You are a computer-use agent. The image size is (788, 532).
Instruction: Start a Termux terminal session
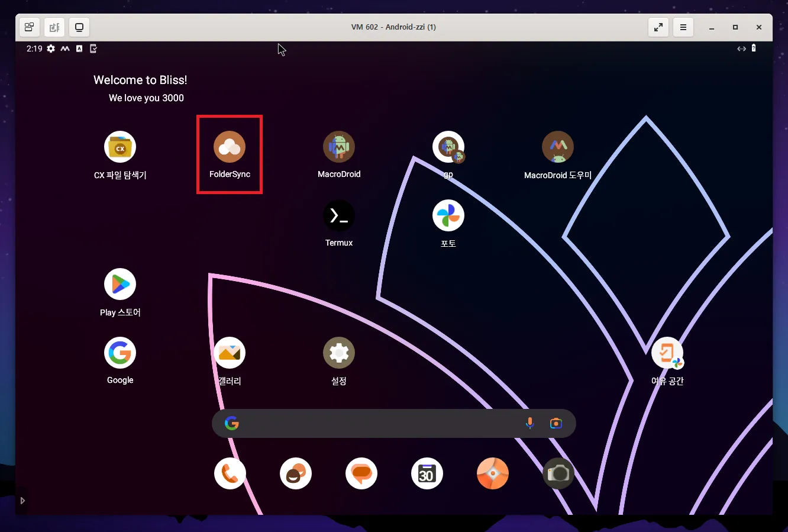pos(338,215)
